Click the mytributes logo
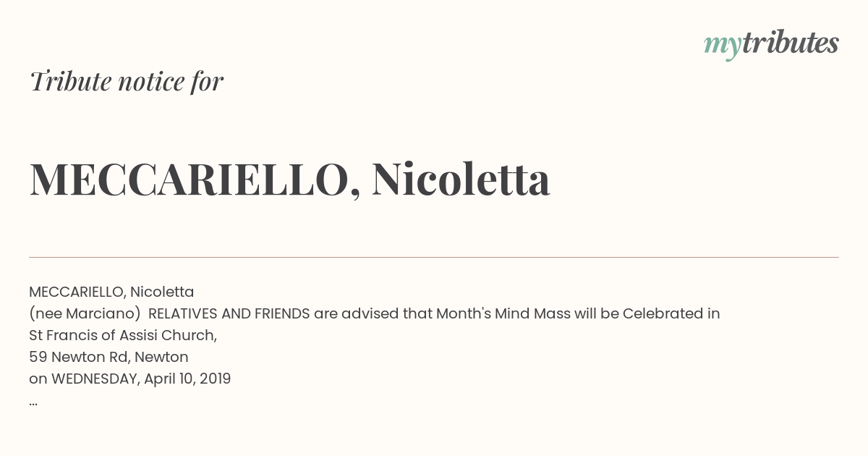The image size is (868, 456). pyautogui.click(x=771, y=44)
